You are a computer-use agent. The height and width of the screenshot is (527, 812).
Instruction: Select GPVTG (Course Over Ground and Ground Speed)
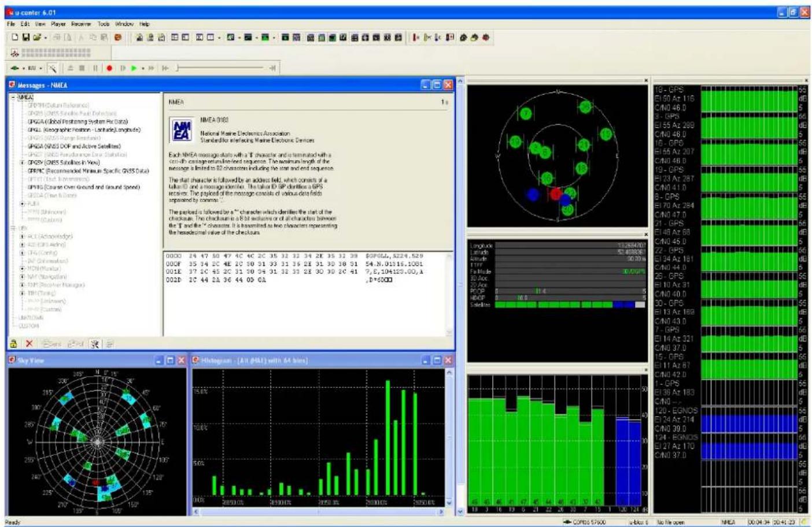pyautogui.click(x=83, y=187)
